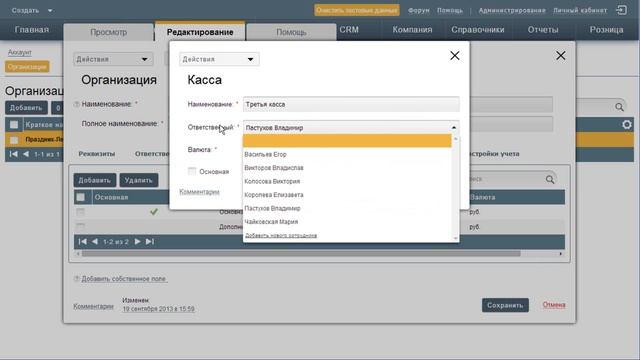Select the empty highlighted option in employee list
Image resolution: width=640 pixels, height=360 pixels.
coord(347,141)
